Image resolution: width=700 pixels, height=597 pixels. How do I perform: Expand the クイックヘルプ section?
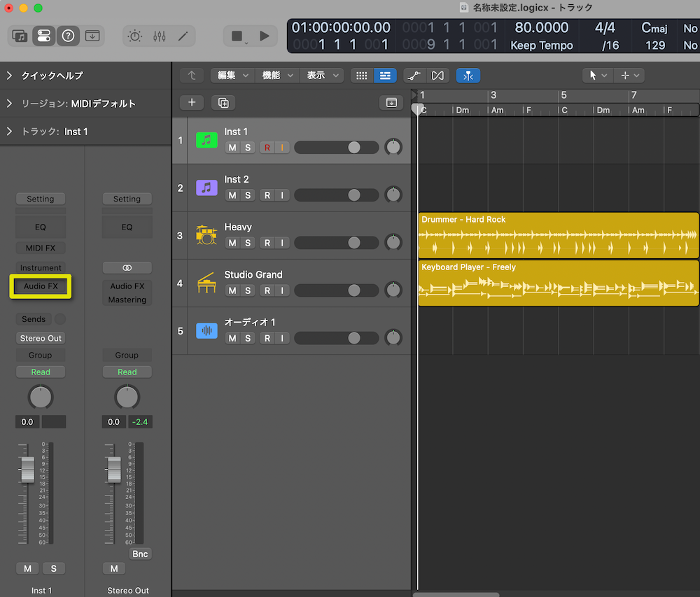[9, 76]
